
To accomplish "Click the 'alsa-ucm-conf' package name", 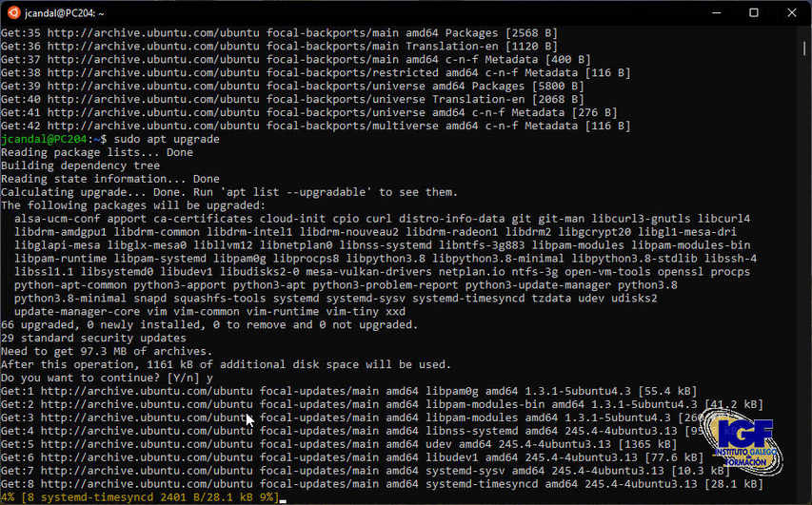I will (x=56, y=219).
